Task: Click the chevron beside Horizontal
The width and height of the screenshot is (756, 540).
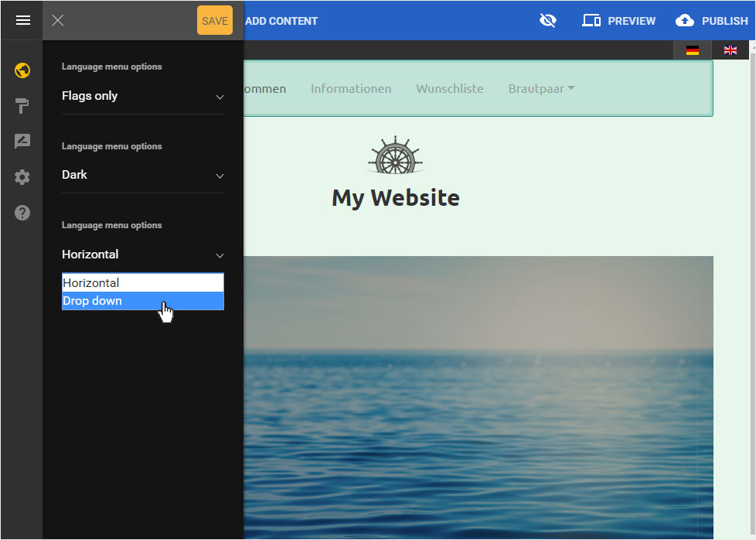Action: coord(220,255)
